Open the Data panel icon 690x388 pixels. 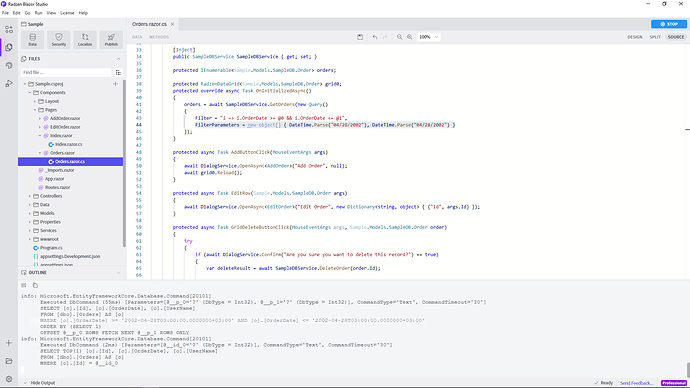32,40
